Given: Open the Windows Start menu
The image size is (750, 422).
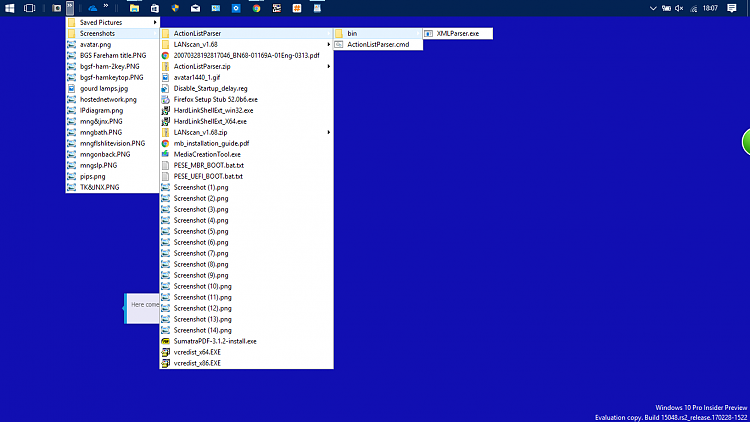Looking at the screenshot, I should point(8,8).
